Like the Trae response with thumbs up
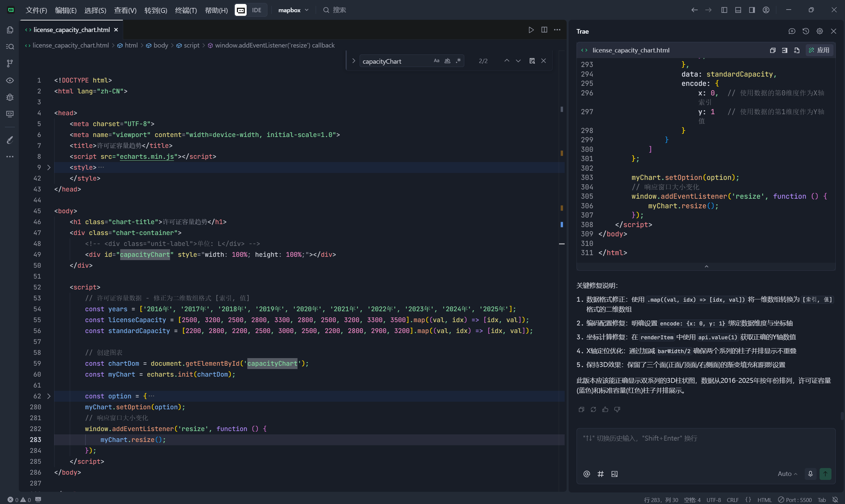This screenshot has width=845, height=504. (x=605, y=409)
